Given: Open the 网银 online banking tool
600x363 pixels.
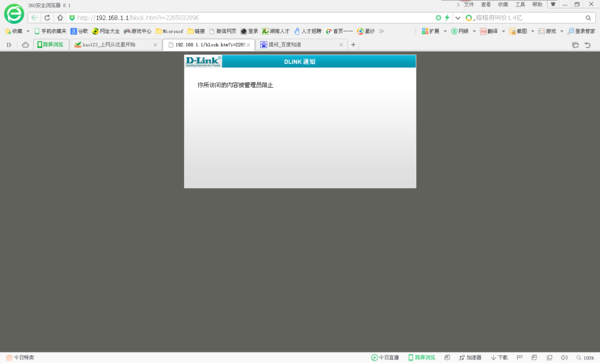Looking at the screenshot, I should tap(460, 31).
